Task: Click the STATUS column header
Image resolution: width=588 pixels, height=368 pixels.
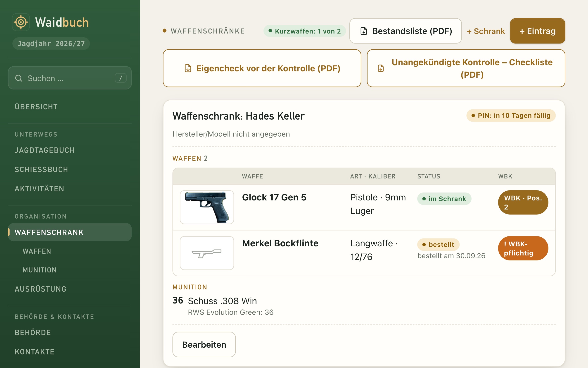Action: pyautogui.click(x=429, y=176)
